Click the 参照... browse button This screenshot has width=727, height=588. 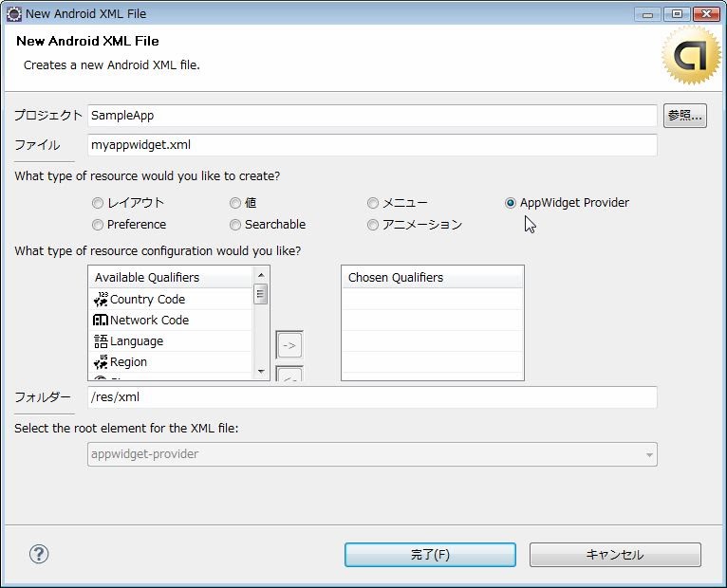[684, 116]
